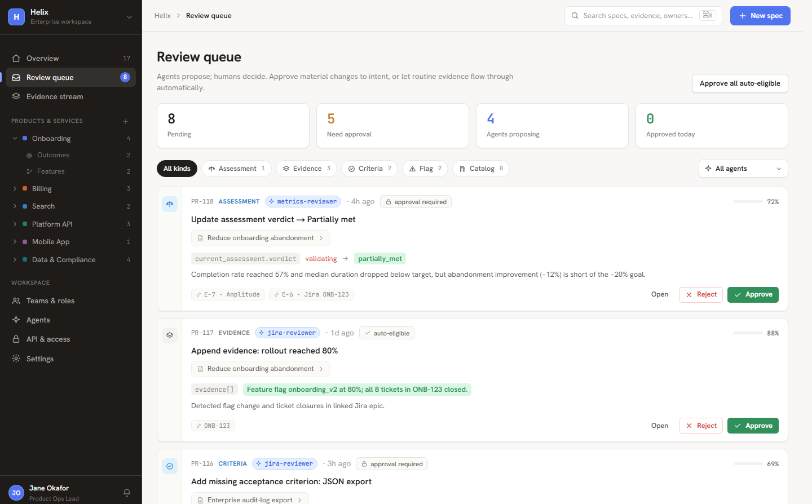The image size is (812, 504).
Task: Click jira-reviewer tag on PR-117
Action: 288,333
